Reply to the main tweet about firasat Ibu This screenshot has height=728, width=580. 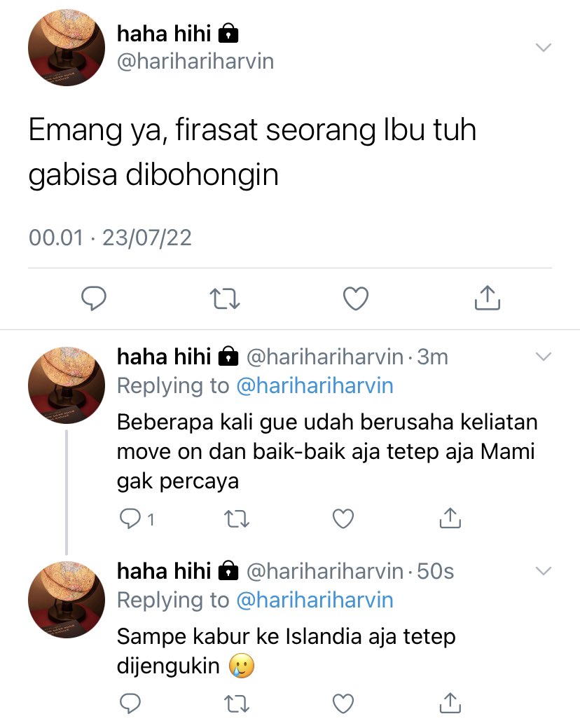[94, 298]
